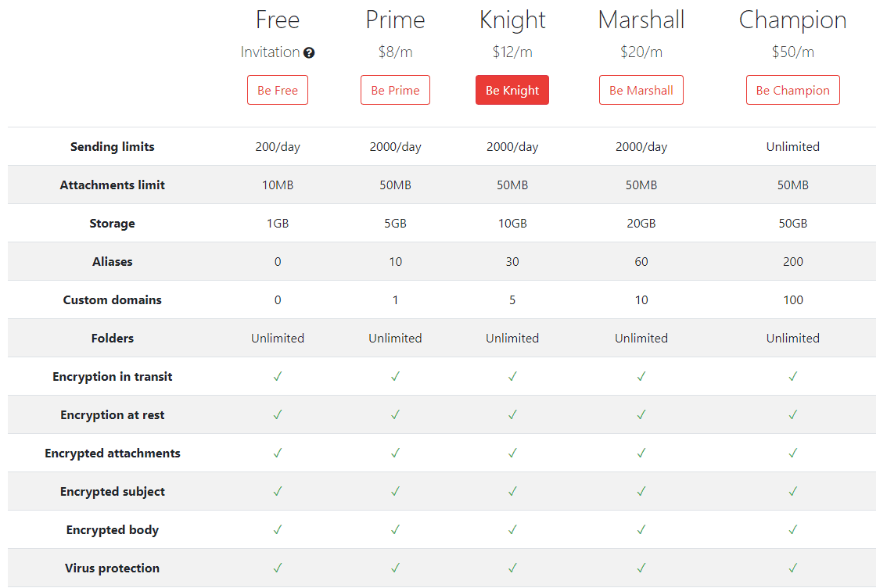The width and height of the screenshot is (887, 588).
Task: Click the Custom domains row label
Action: tap(113, 300)
